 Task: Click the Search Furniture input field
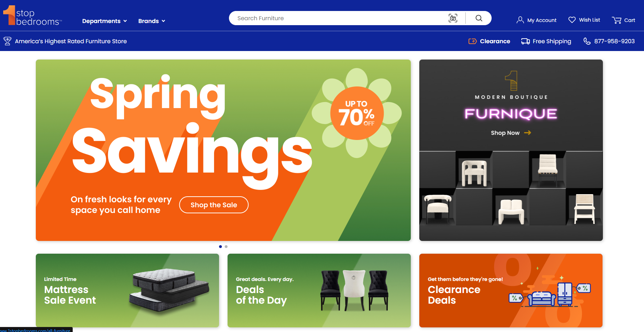click(338, 18)
